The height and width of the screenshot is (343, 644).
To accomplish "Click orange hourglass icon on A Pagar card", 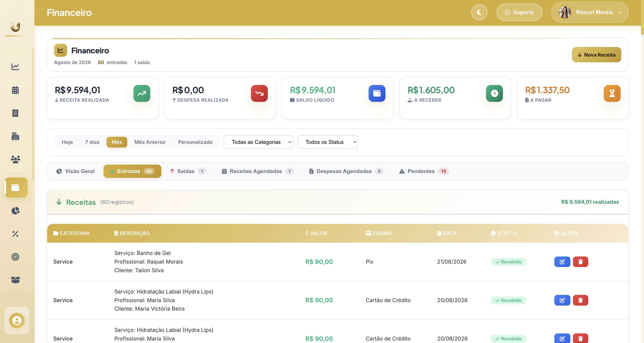I will coord(612,93).
